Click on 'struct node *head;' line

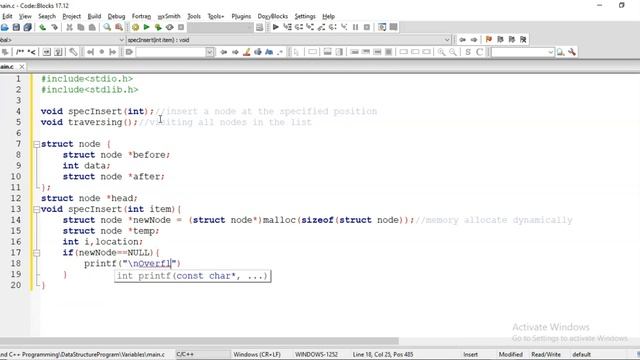coord(89,198)
